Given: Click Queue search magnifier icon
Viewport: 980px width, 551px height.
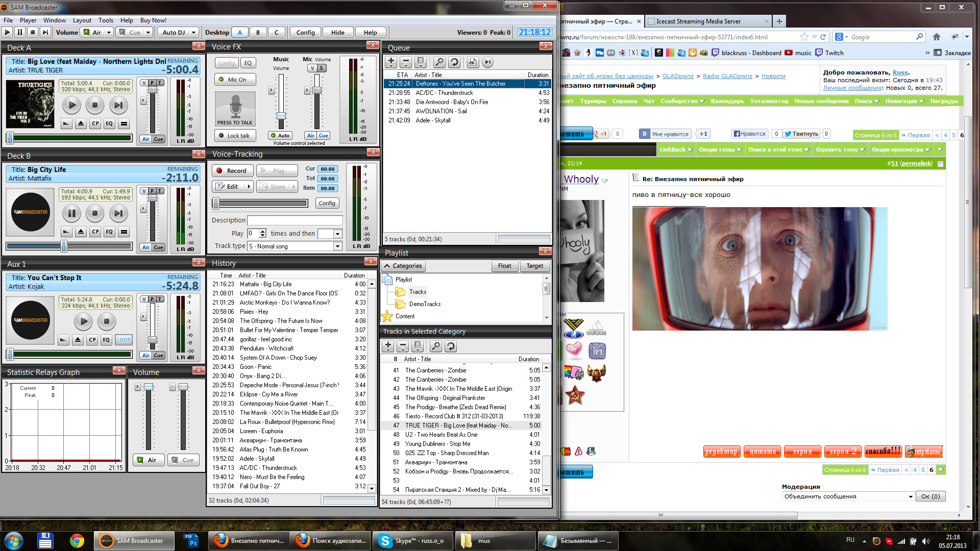Looking at the screenshot, I should coord(438,62).
